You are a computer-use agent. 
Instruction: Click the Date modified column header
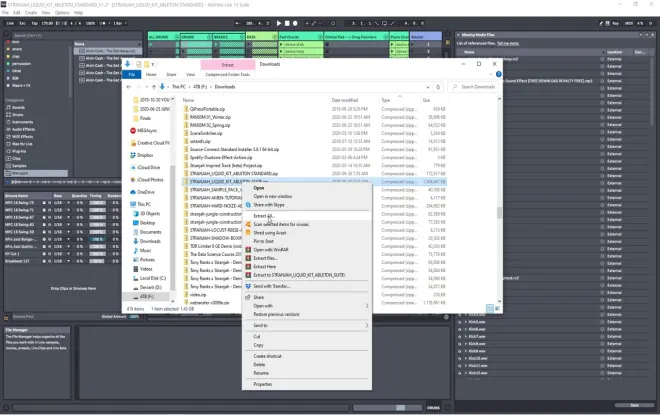(345, 100)
